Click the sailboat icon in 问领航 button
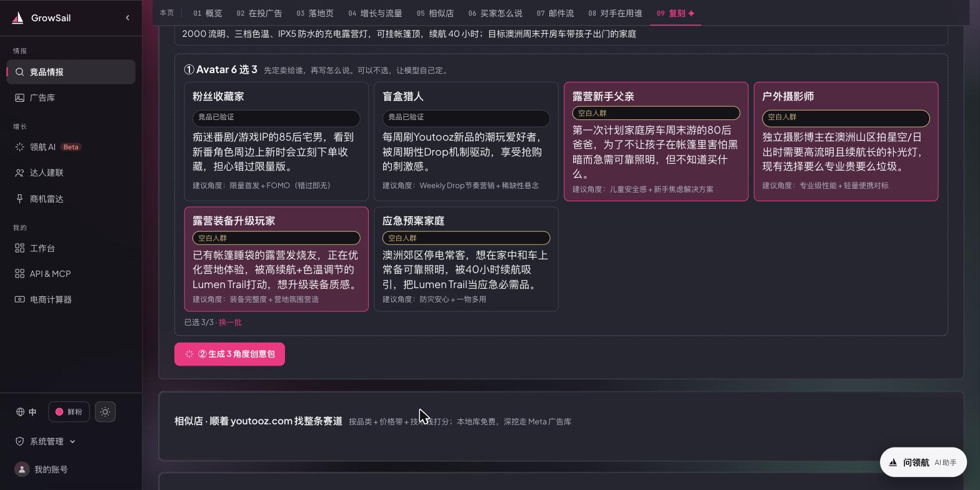 pyautogui.click(x=893, y=462)
